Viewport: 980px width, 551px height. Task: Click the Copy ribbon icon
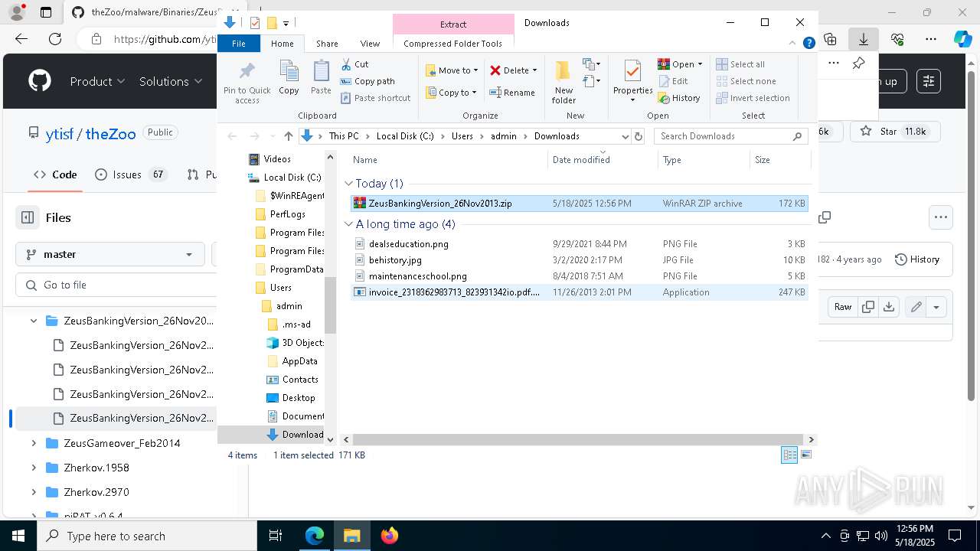point(289,78)
